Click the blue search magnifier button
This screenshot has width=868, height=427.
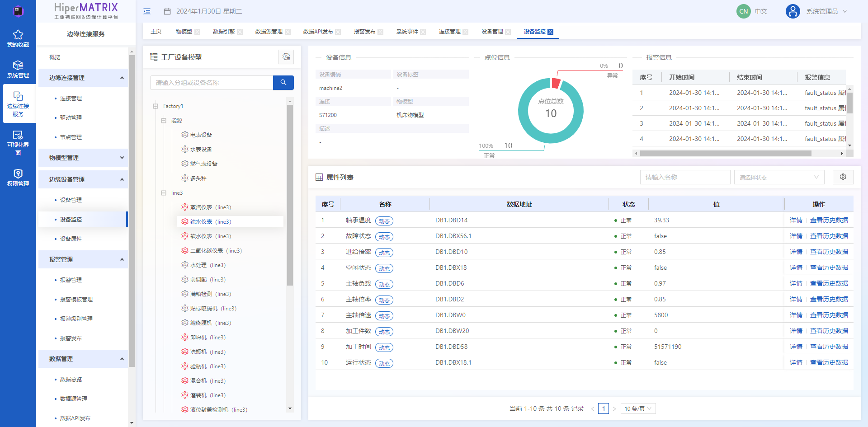(283, 83)
